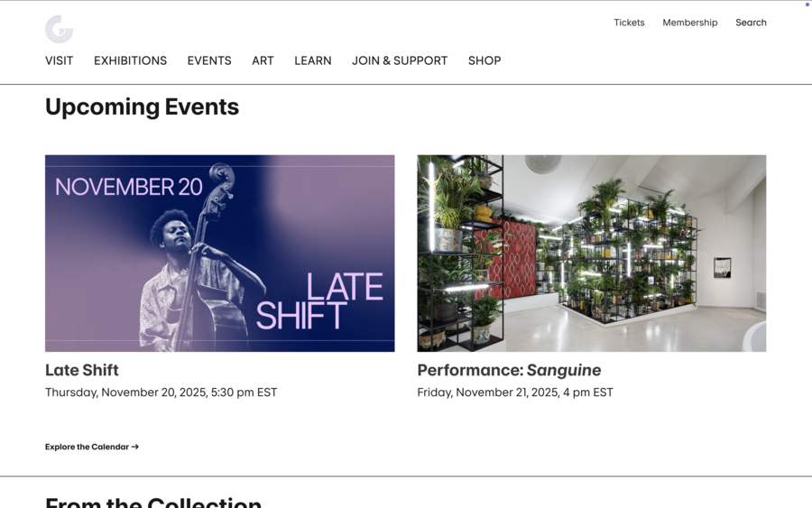Open the ART menu

click(x=263, y=60)
